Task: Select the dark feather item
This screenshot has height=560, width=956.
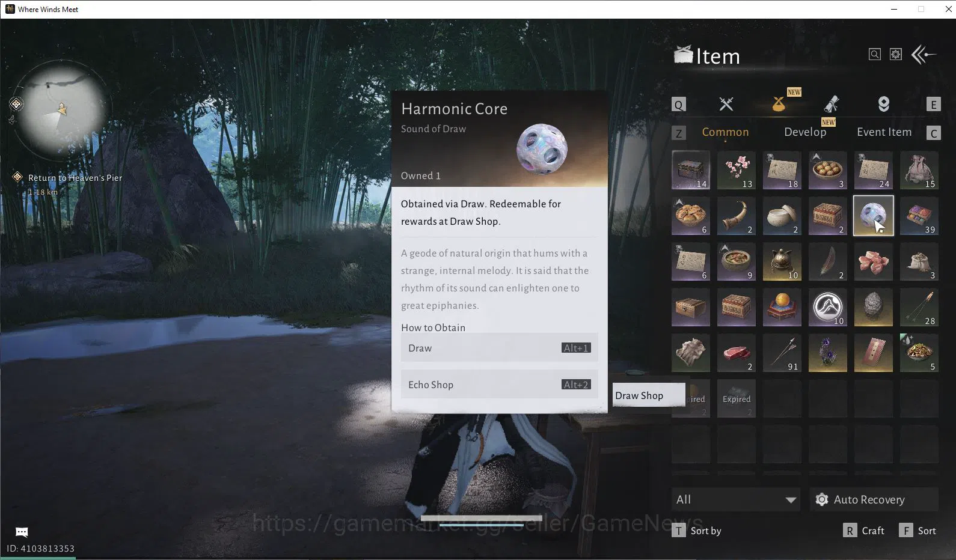Action: (x=828, y=261)
